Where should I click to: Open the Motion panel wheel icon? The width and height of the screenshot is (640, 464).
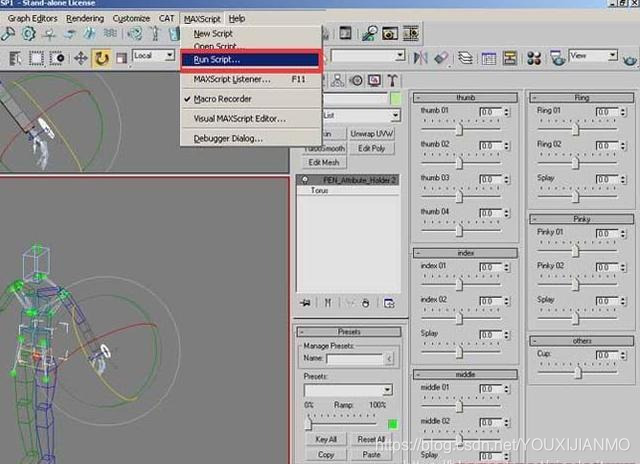pos(356,80)
